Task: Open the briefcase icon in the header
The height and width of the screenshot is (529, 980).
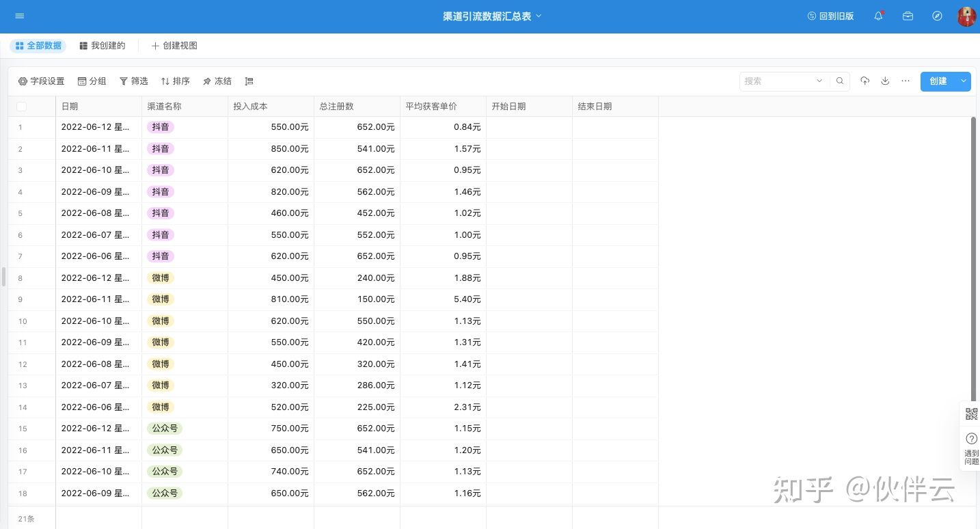Action: (908, 16)
